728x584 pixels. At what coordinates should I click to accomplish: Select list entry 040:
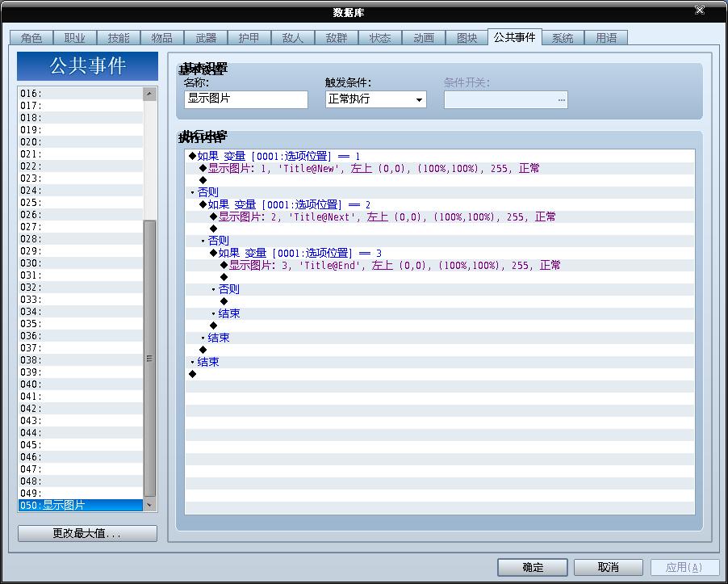click(81, 384)
